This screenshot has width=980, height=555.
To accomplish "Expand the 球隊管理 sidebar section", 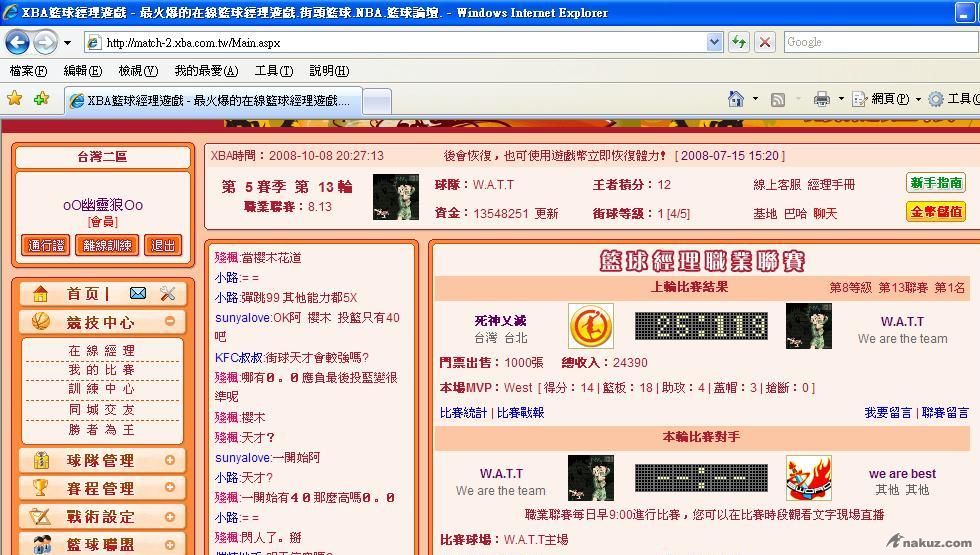I will [170, 460].
